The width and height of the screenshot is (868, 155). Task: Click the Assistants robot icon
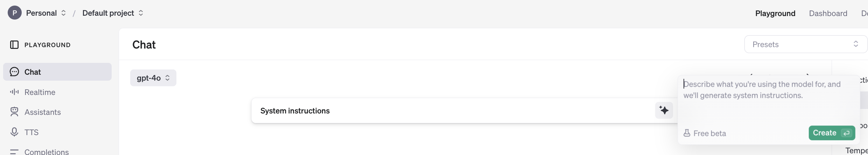(x=14, y=112)
